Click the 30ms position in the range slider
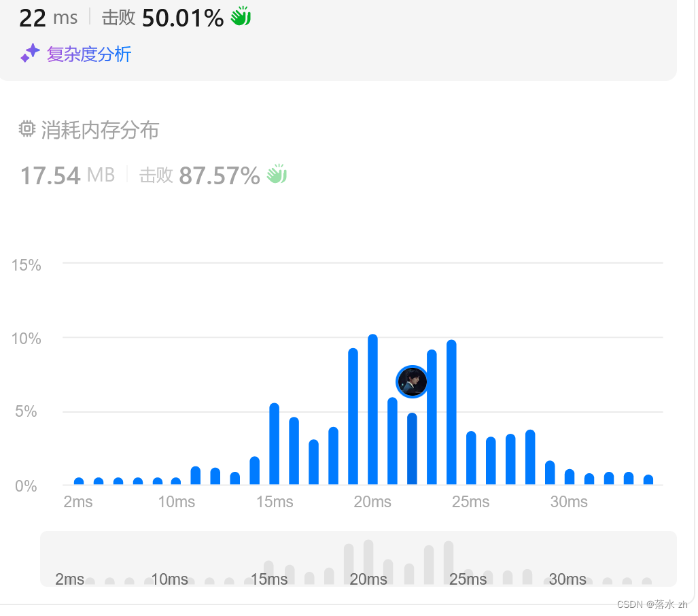Screen dimensions: 698x616 point(568,579)
